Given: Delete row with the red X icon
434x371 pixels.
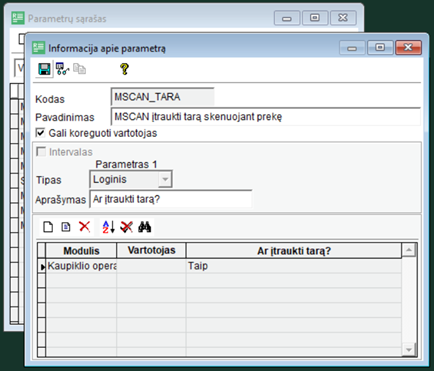Looking at the screenshot, I should tap(84, 227).
